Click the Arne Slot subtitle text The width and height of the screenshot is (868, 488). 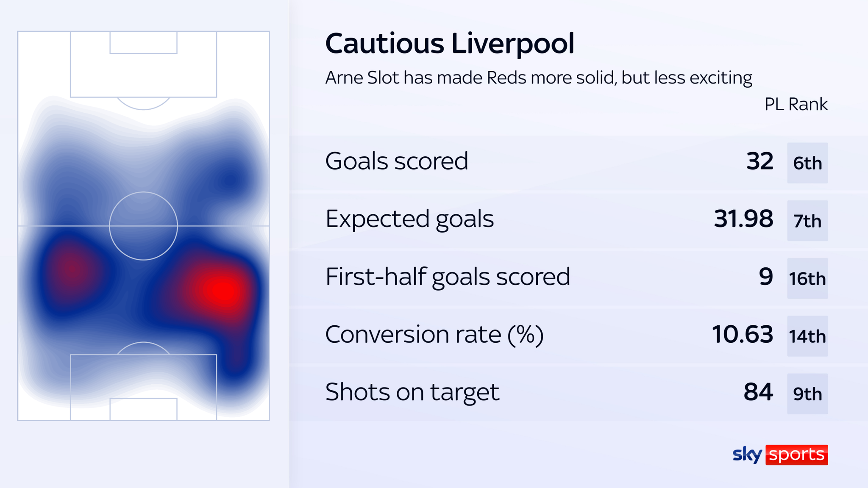pyautogui.click(x=538, y=78)
